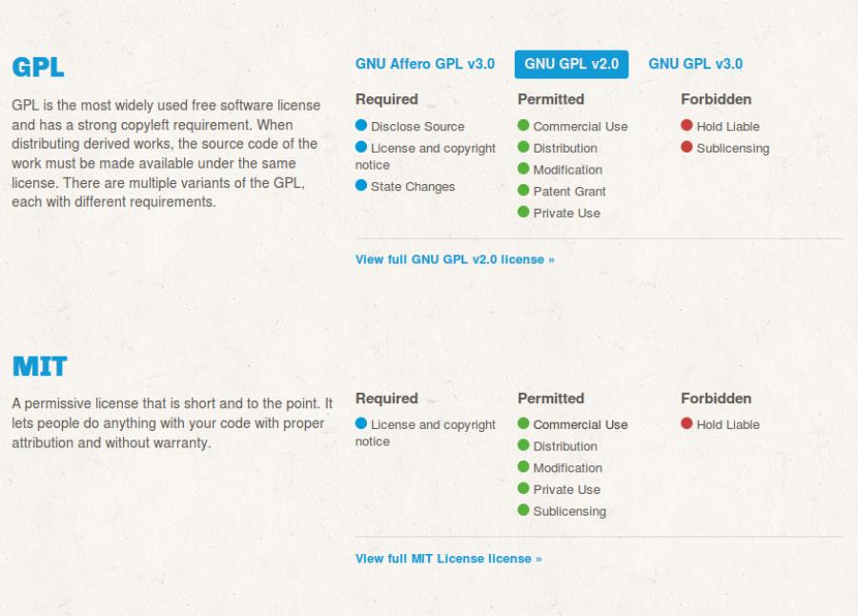This screenshot has height=616, width=858.
Task: Open the View full GNU GPL v2.0 license link
Action: [455, 259]
